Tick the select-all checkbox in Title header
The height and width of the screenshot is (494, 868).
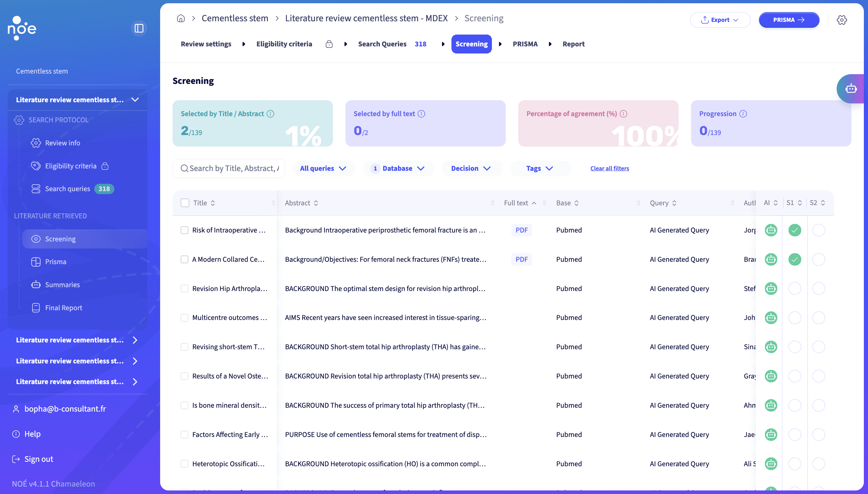[185, 203]
